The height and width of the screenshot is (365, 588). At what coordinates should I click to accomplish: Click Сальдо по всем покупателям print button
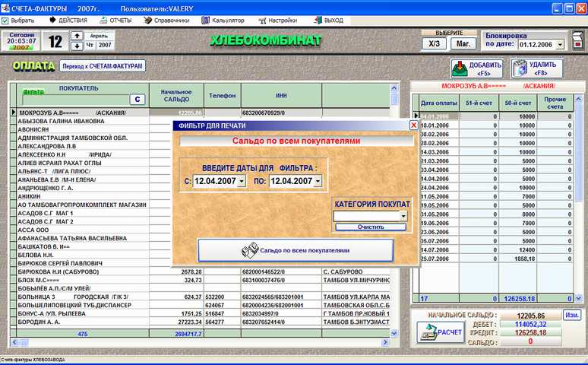(296, 250)
